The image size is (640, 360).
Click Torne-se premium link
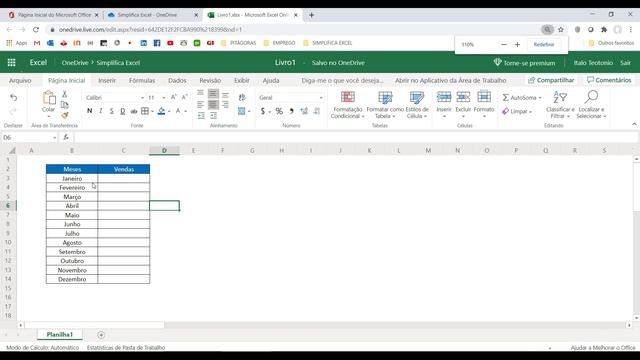pyautogui.click(x=524, y=63)
